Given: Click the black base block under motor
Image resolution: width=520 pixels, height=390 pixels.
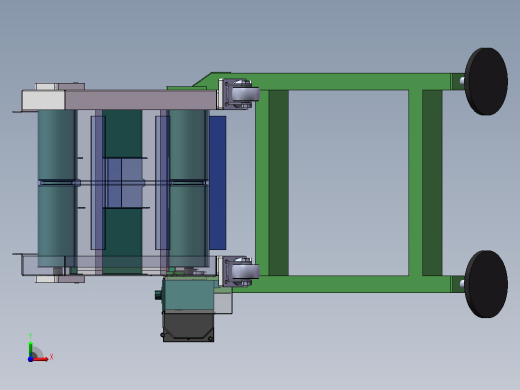Looking at the screenshot, I should [188, 327].
